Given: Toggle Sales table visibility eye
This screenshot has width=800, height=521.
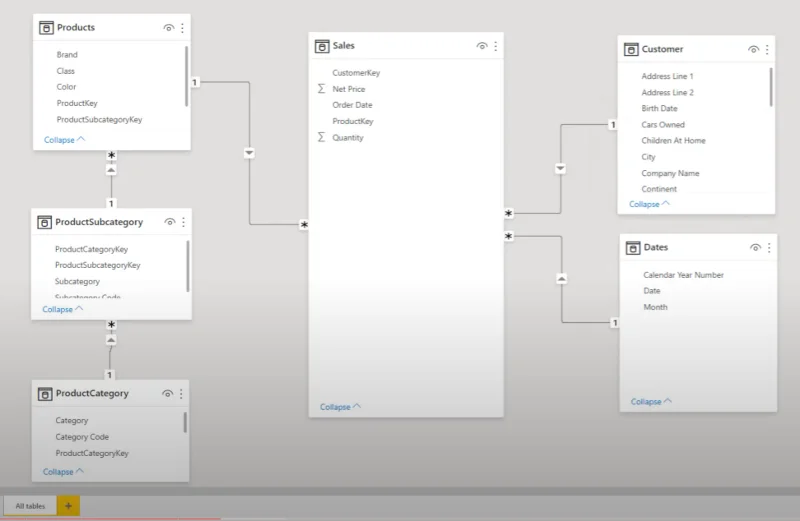Looking at the screenshot, I should pyautogui.click(x=482, y=46).
